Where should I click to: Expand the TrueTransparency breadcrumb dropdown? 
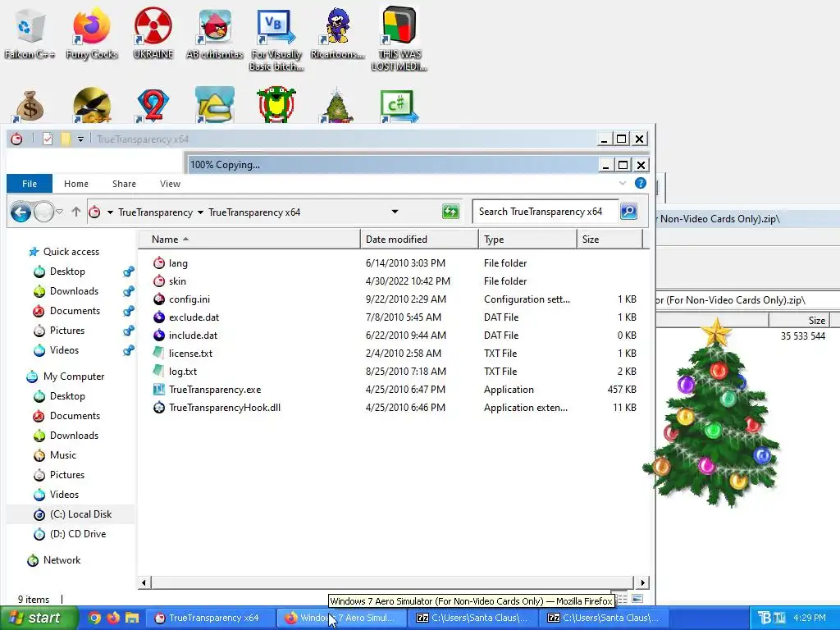click(x=200, y=212)
